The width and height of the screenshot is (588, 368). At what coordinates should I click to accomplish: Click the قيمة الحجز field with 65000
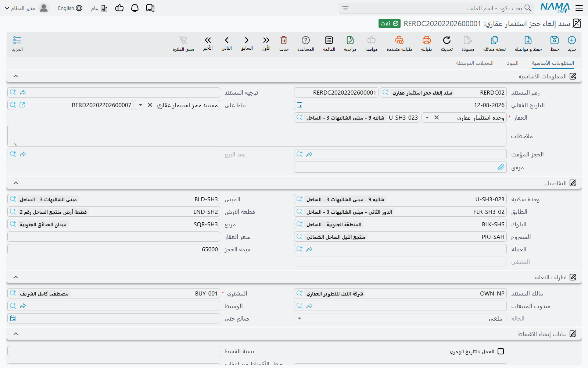(114, 249)
